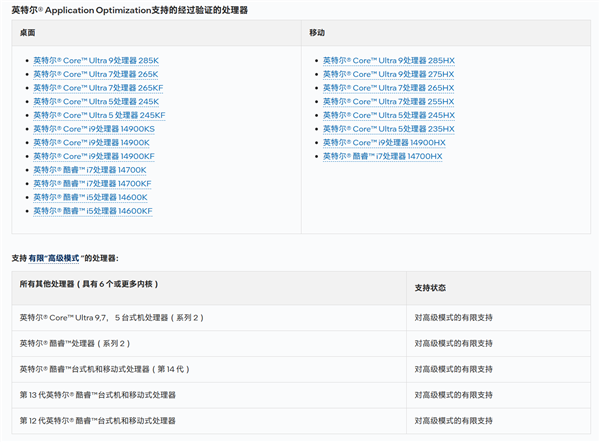Screen dimensions: 600x442
Task: Open 酷睿 i7 14700HX mobile link
Action: tap(383, 156)
